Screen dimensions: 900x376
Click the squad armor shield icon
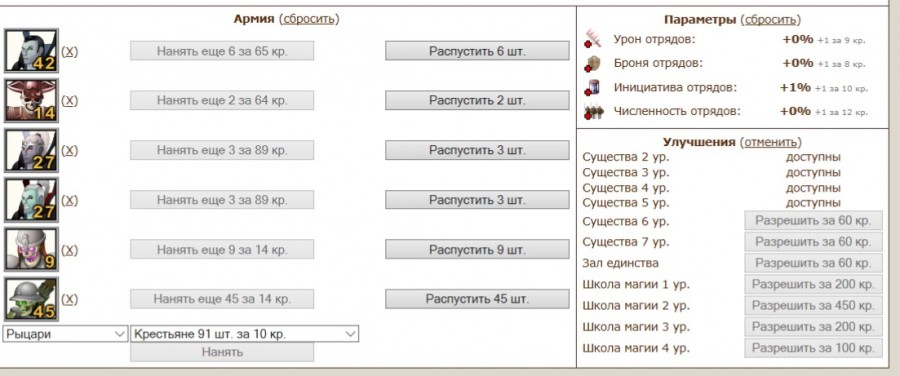[593, 63]
